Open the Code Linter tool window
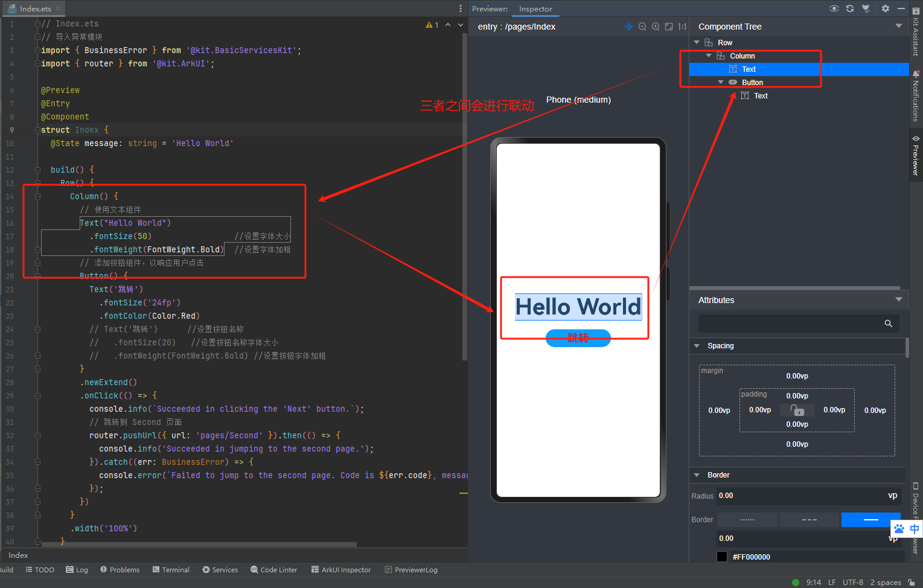Viewport: 923px width, 588px height. pyautogui.click(x=273, y=570)
